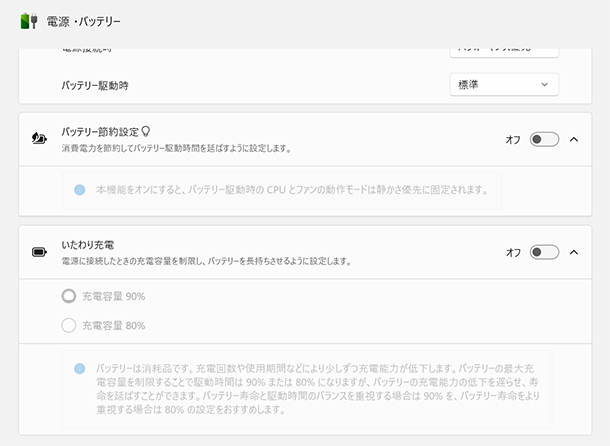Screen dimensions: 610x446
Task: Click the オフ label next to バッテリー節約設定 switch
Action: pyautogui.click(x=513, y=140)
